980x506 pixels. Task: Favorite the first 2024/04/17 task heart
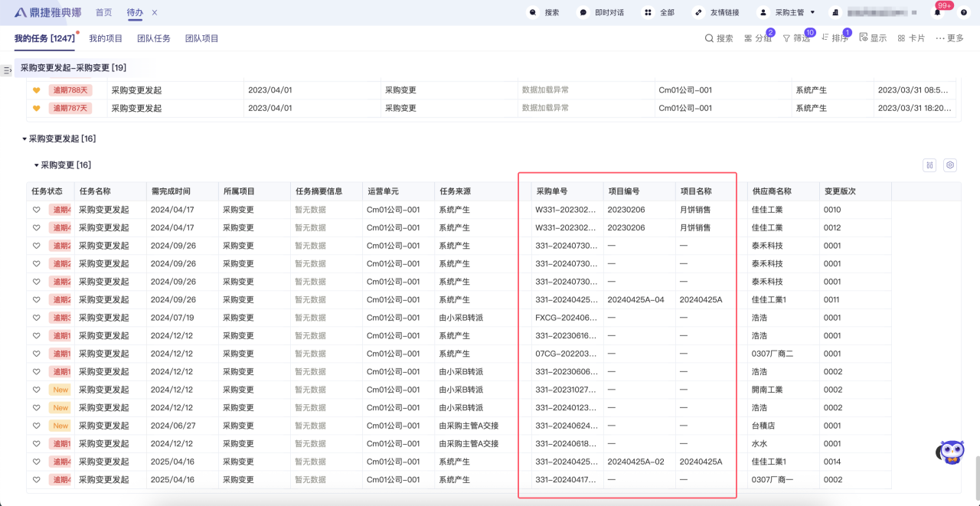(x=36, y=210)
